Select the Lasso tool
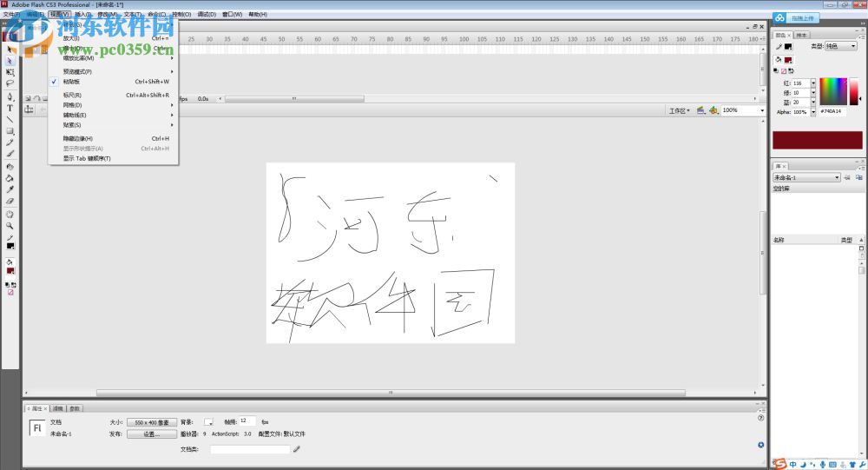868x470 pixels. point(10,83)
